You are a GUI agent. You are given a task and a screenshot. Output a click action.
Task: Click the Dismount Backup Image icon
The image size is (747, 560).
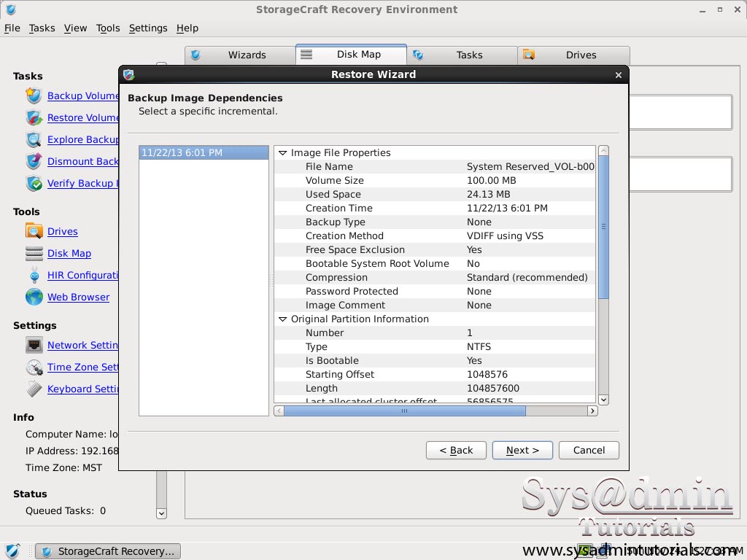(x=34, y=161)
